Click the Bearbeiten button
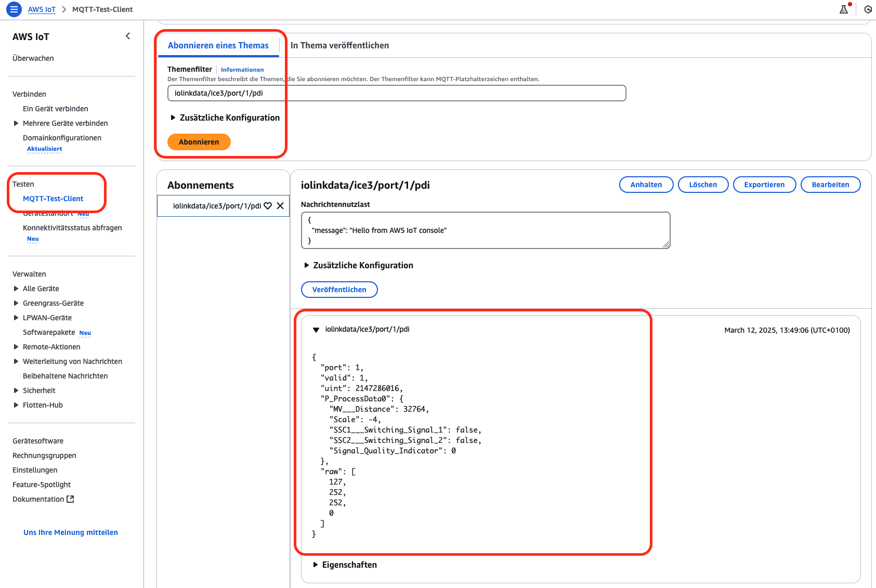 pyautogui.click(x=831, y=185)
